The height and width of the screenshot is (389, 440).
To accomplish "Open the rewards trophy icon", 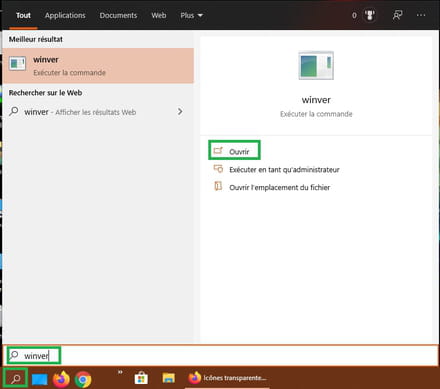I will click(x=369, y=15).
